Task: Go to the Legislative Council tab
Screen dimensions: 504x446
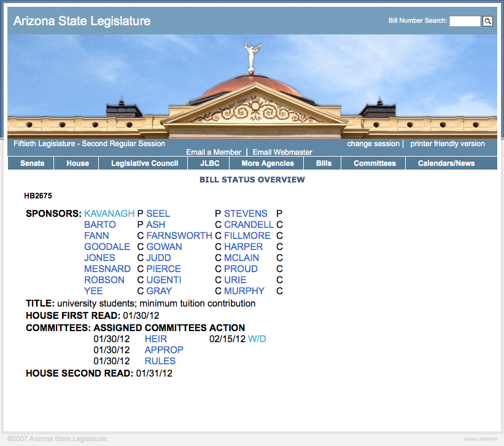Action: pos(144,163)
